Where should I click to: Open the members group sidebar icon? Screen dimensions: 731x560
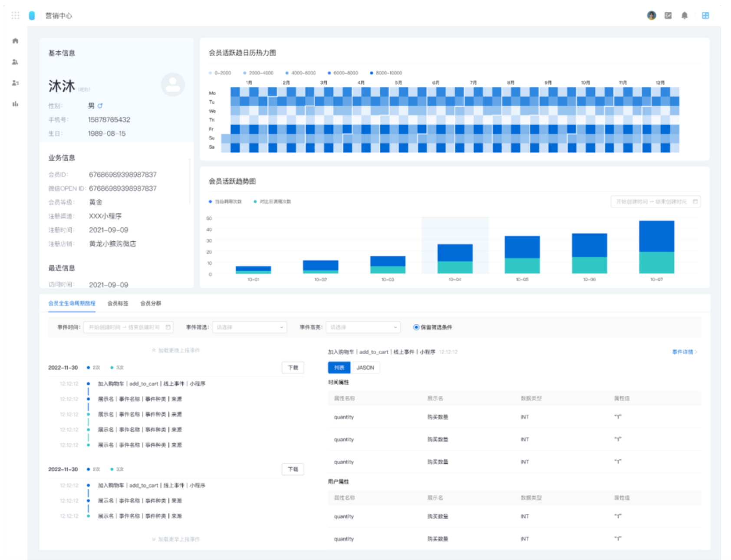16,62
